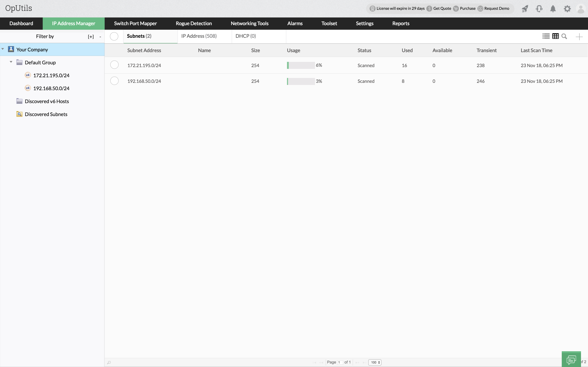Click the Get Quote link
The image size is (588, 367).
[x=442, y=9]
